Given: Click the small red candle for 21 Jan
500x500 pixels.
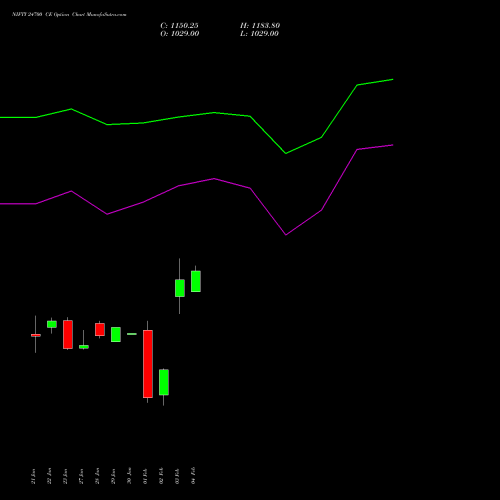Looking at the screenshot, I should pos(36,335).
